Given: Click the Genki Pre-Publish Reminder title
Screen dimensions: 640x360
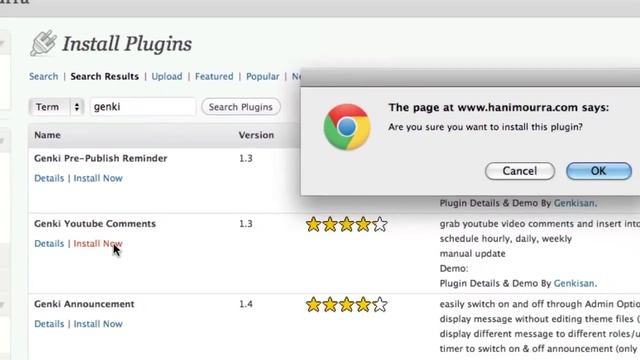Looking at the screenshot, I should point(101,158).
